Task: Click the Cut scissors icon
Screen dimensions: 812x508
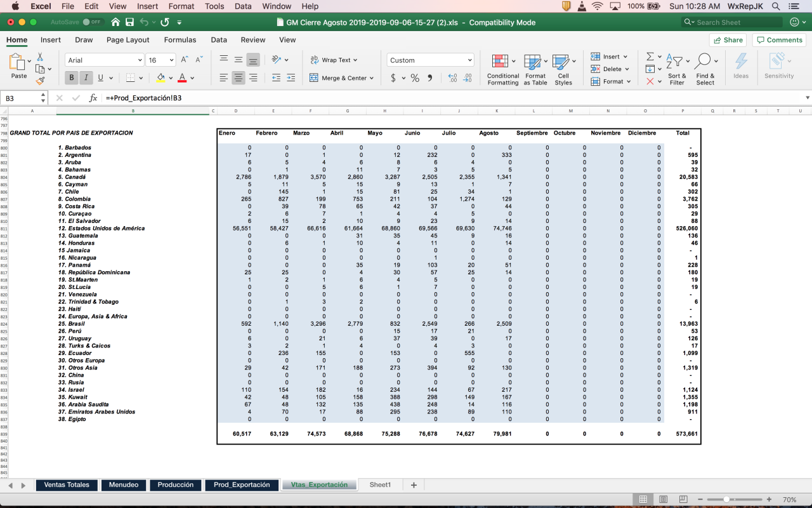Action: (x=41, y=57)
